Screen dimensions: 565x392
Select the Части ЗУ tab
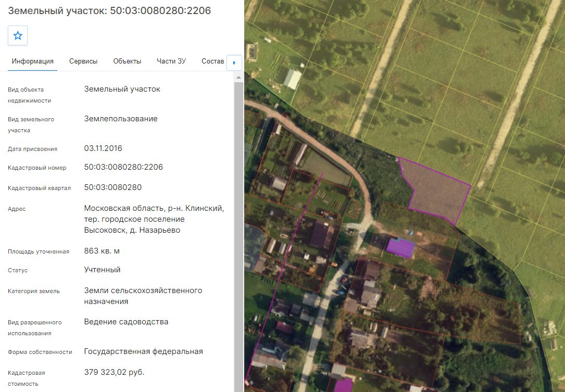tap(171, 61)
